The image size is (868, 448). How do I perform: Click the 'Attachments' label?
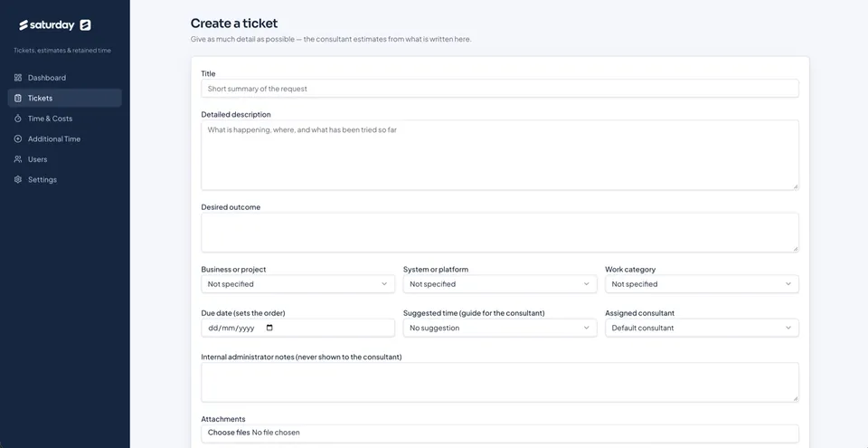point(223,419)
